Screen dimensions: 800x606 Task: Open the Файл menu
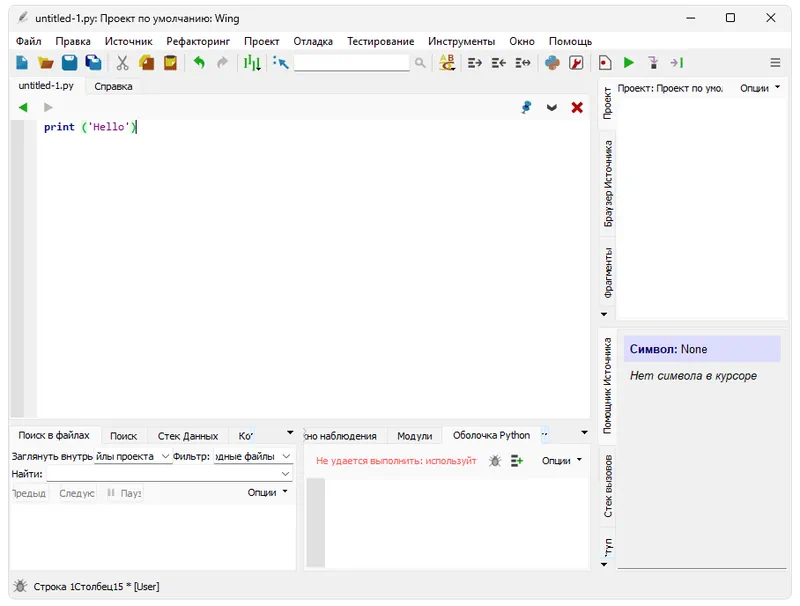click(x=29, y=41)
